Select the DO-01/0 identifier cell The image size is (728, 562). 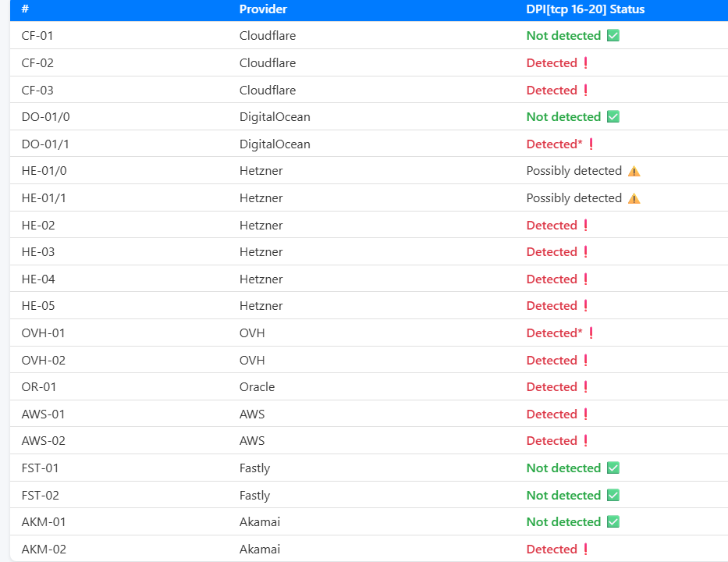pyautogui.click(x=45, y=117)
